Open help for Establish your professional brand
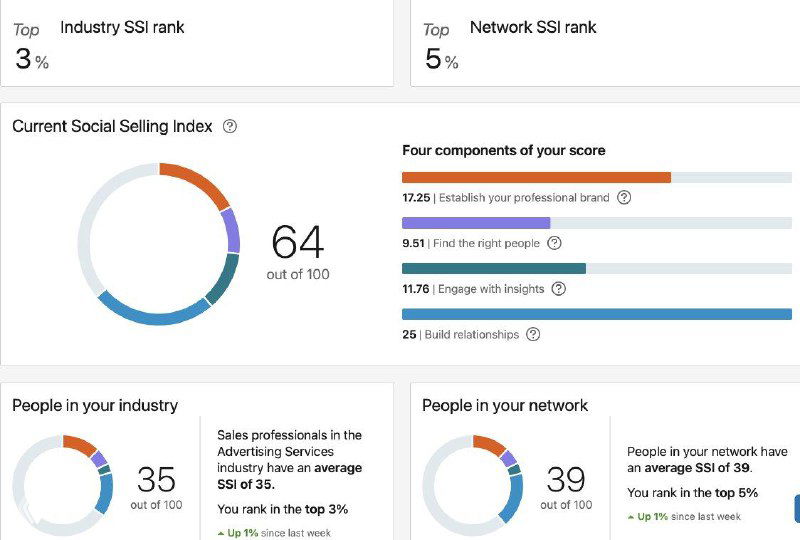The image size is (800, 540). pos(624,197)
